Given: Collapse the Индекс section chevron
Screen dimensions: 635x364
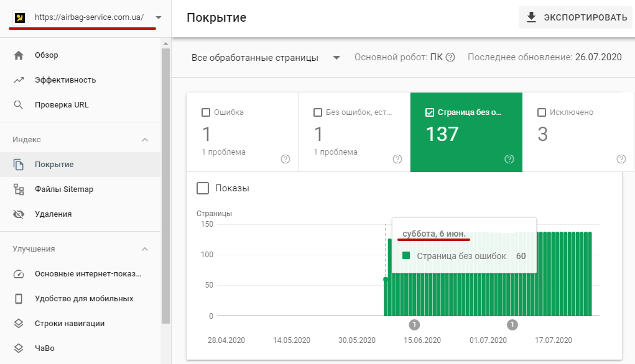Looking at the screenshot, I should 145,140.
